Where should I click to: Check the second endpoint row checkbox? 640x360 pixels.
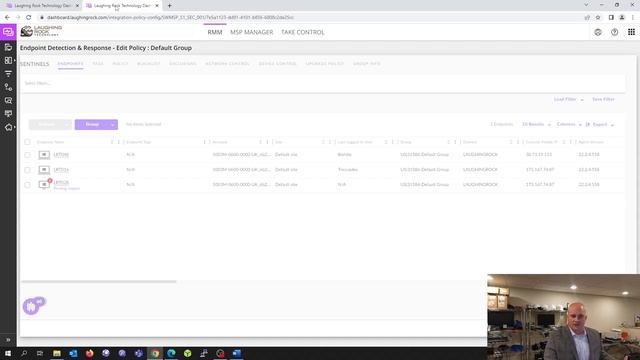coord(27,170)
